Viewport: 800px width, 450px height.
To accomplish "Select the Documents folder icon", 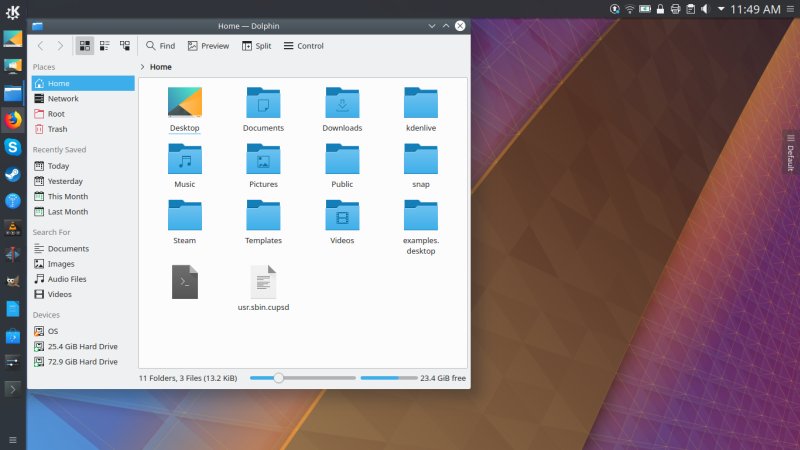I will pos(263,103).
